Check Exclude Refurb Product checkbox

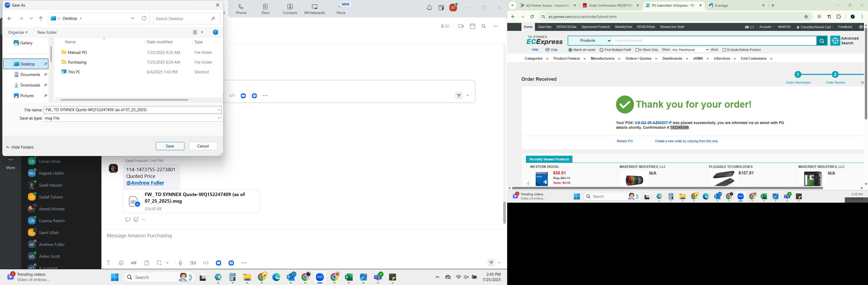724,50
